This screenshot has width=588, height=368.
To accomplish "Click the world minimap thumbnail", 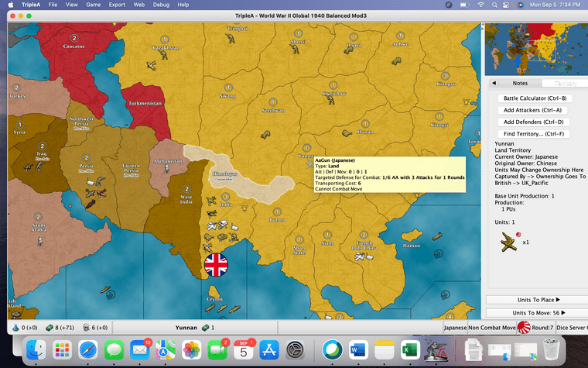I will 536,49.
